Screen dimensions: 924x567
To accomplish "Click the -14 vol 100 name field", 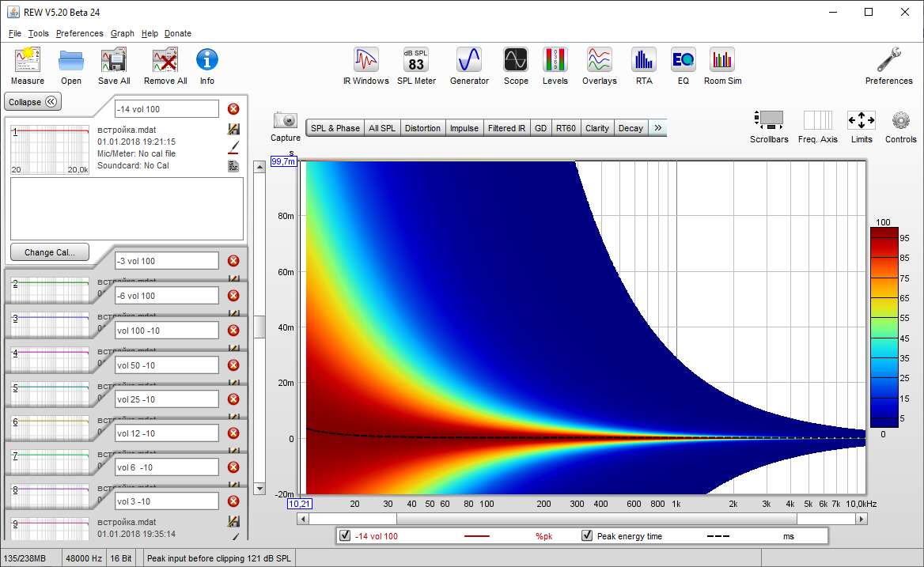I will click(x=167, y=109).
